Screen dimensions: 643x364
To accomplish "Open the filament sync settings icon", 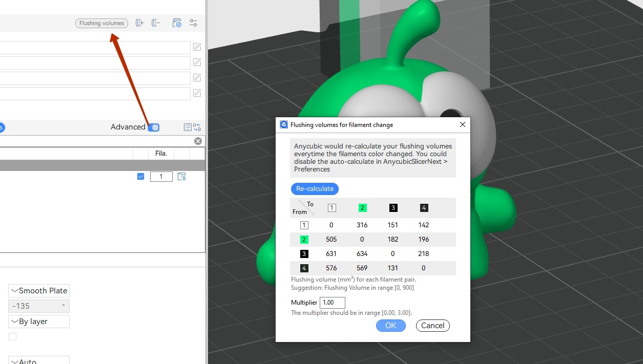I will pos(177,23).
